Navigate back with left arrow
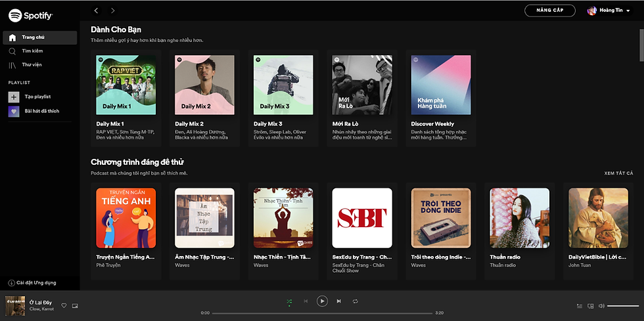Image resolution: width=644 pixels, height=321 pixels. click(96, 11)
